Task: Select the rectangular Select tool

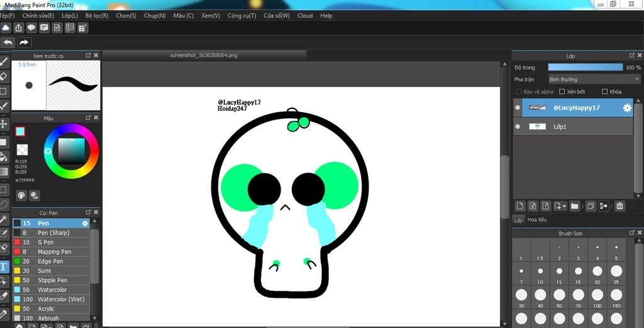Action: click(x=4, y=190)
